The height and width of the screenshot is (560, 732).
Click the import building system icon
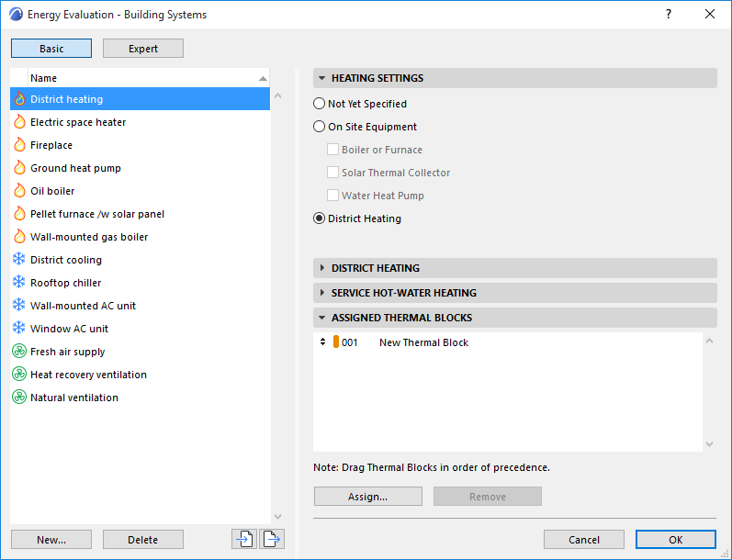244,540
